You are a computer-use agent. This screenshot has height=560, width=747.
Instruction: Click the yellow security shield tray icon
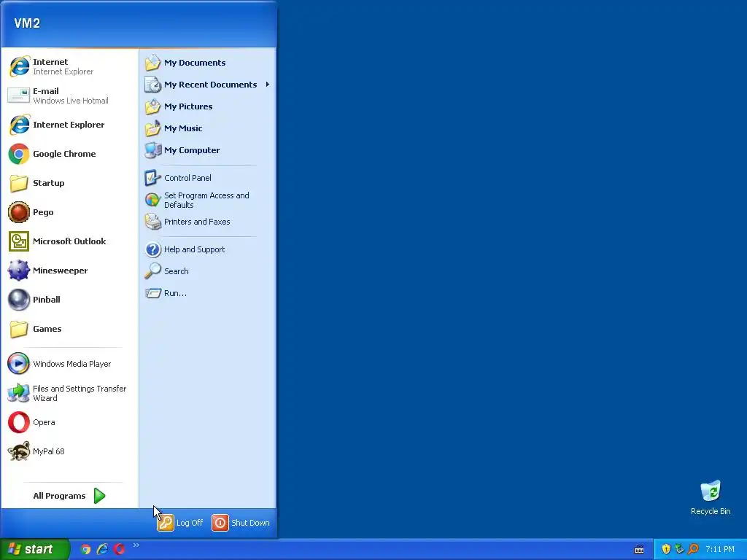click(x=666, y=549)
